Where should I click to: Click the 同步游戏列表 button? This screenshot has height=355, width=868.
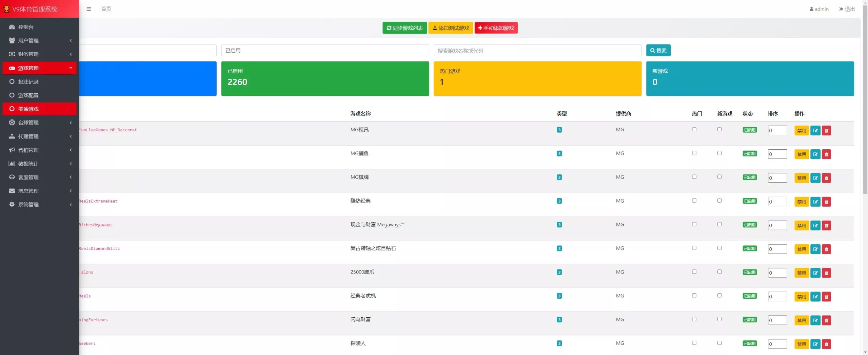(405, 28)
